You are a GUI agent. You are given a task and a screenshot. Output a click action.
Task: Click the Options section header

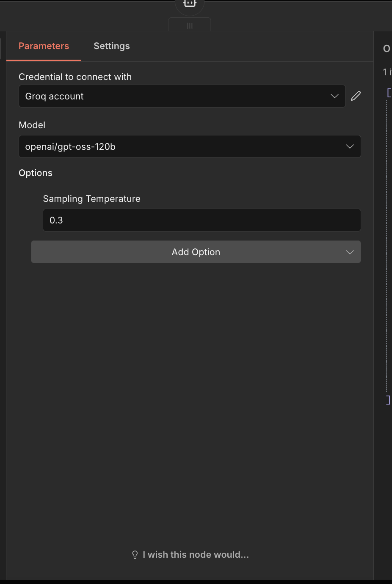coord(35,173)
